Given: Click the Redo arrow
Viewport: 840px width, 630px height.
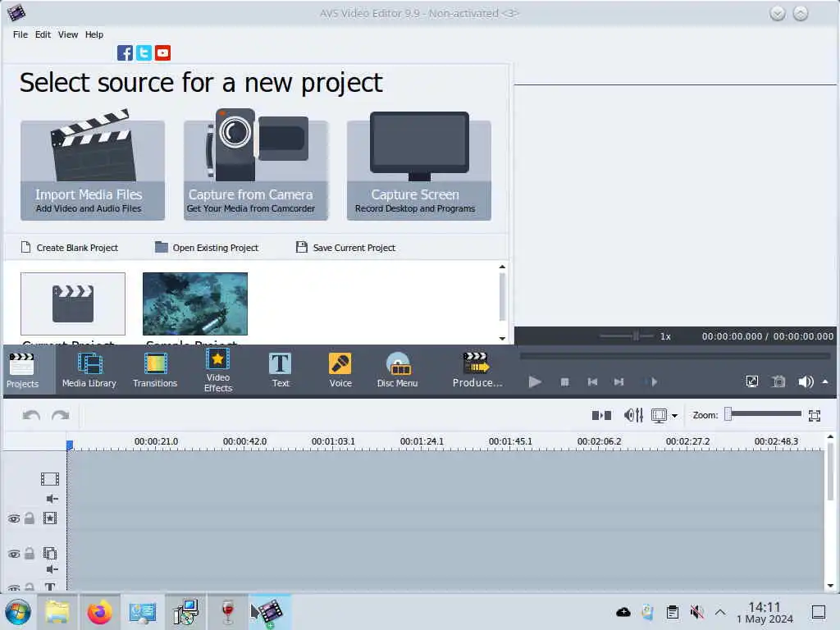Looking at the screenshot, I should pyautogui.click(x=61, y=416).
